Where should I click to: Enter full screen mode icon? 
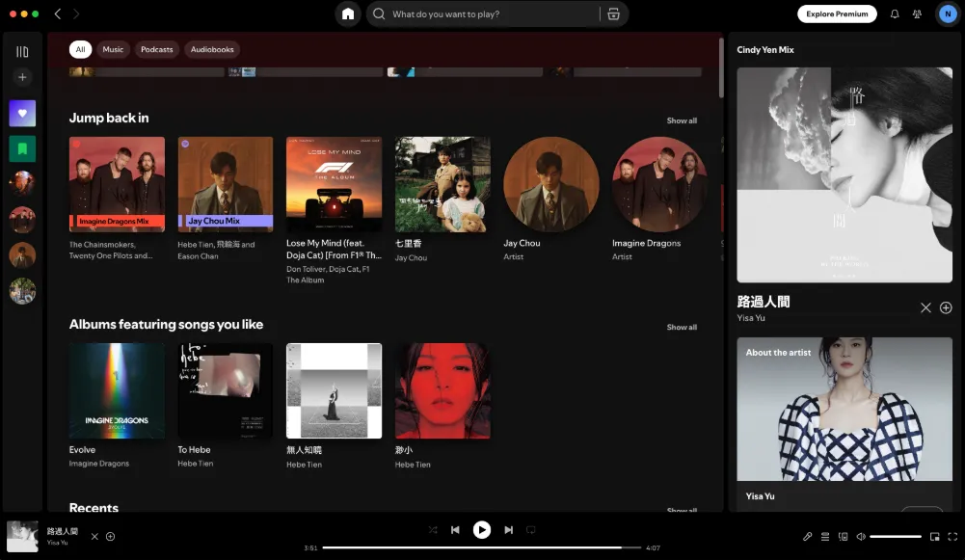pyautogui.click(x=952, y=537)
